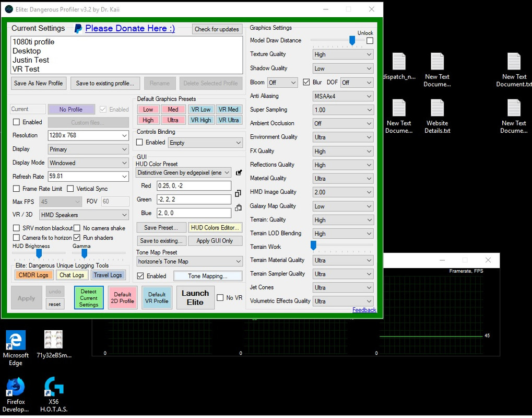Select the dispatch_n desktop file

(400, 66)
